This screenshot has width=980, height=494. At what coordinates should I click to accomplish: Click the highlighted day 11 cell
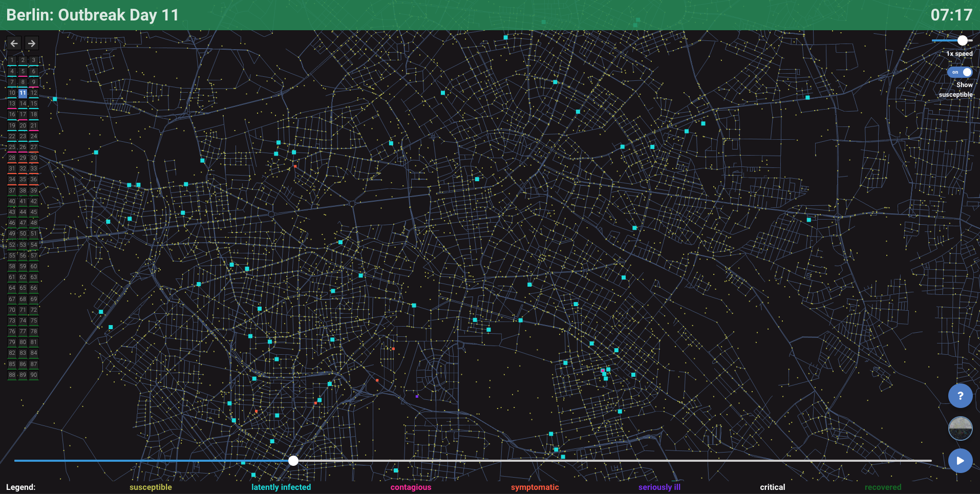(23, 93)
